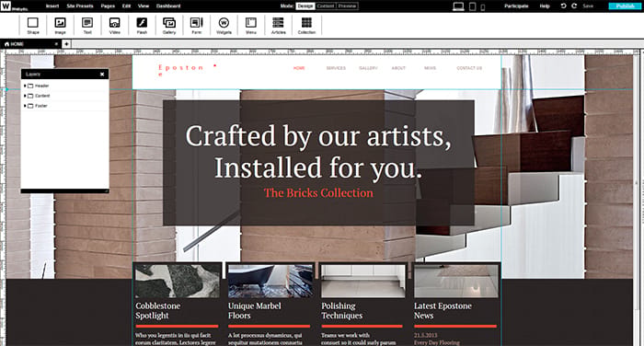Select the 'Unique Marbel Floors' heading
The height and width of the screenshot is (346, 644).
click(x=255, y=311)
